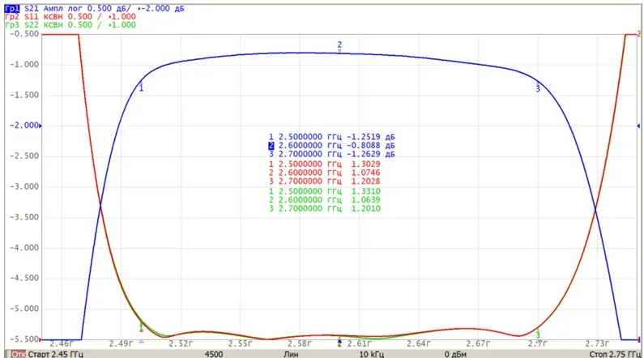
Task: Click the blue marker 1 readout -1.2519 дБ
Action: click(370, 137)
